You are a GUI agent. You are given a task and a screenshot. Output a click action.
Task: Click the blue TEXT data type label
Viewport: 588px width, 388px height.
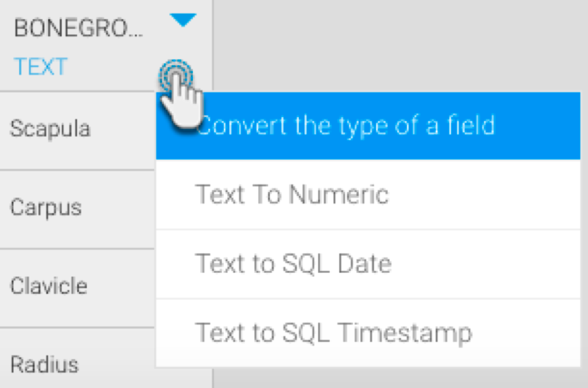pos(41,67)
